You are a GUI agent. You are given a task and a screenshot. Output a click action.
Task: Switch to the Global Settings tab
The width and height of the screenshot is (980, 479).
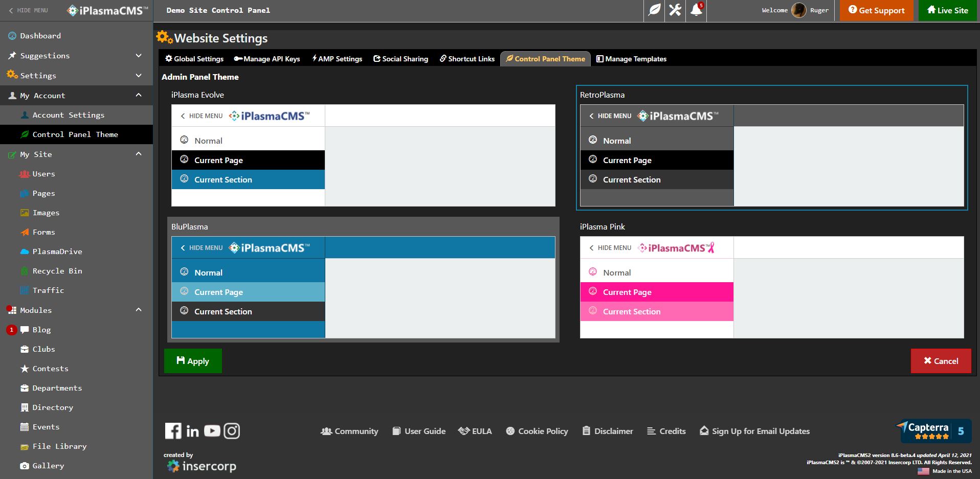point(194,59)
